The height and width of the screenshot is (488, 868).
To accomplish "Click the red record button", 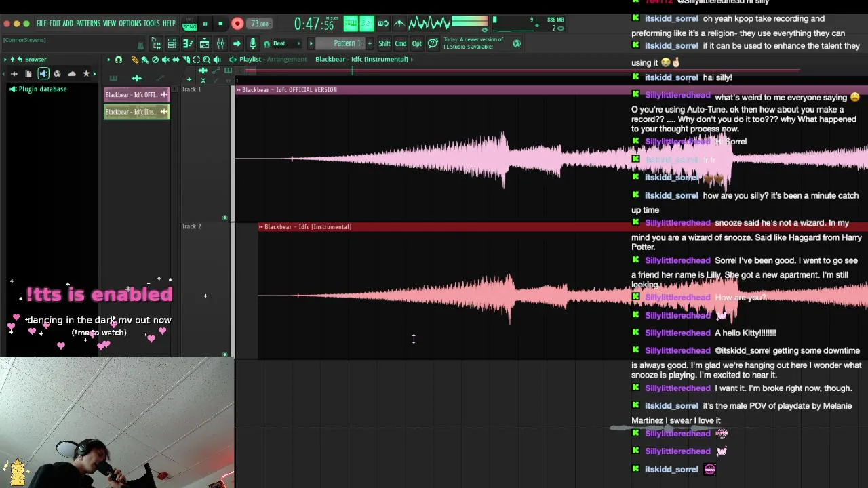I will pyautogui.click(x=237, y=24).
